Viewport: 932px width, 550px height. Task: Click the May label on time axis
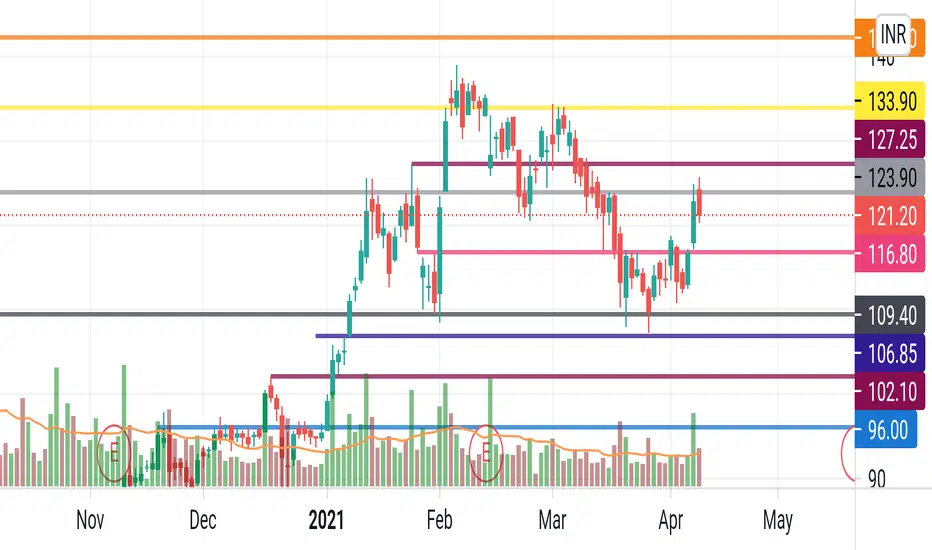[x=777, y=521]
